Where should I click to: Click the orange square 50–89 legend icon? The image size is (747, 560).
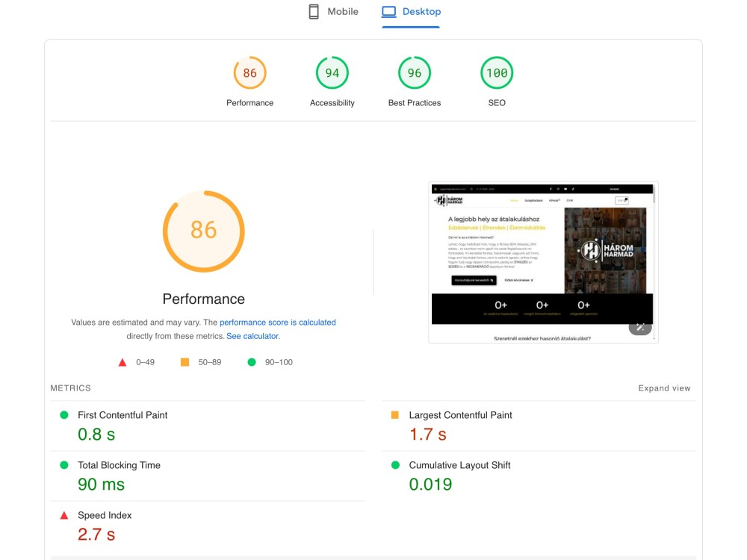[185, 362]
